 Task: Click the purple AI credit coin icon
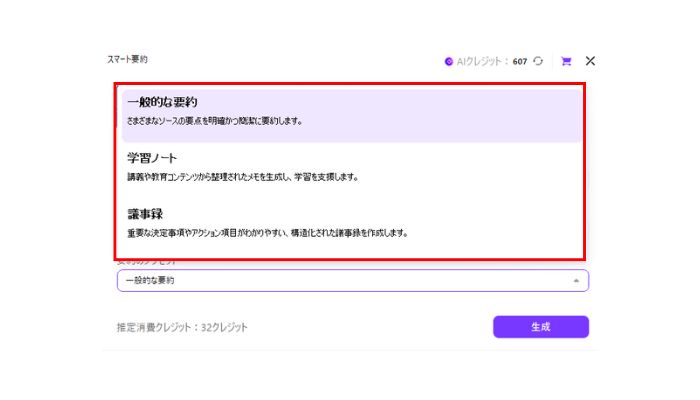click(x=449, y=62)
